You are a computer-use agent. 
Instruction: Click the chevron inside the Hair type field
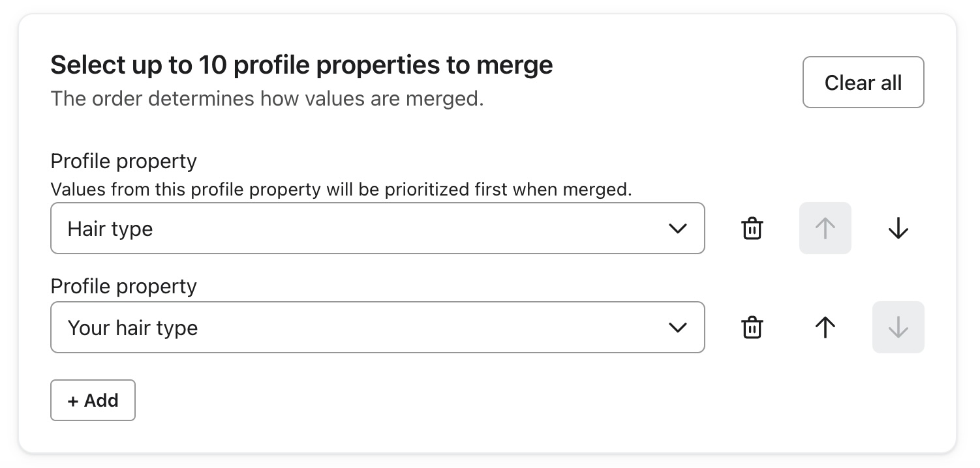678,228
